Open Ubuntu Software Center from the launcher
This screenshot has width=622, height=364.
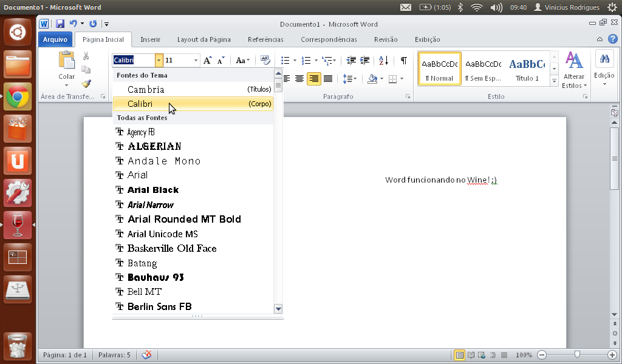(18, 129)
